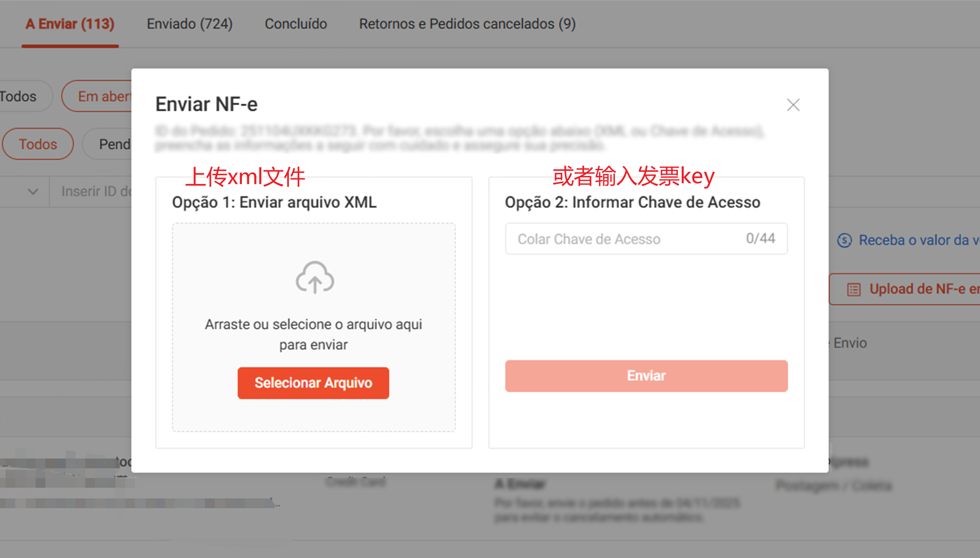Click the coin icon beside Receba o valor
The image size is (980, 558).
pyautogui.click(x=844, y=240)
